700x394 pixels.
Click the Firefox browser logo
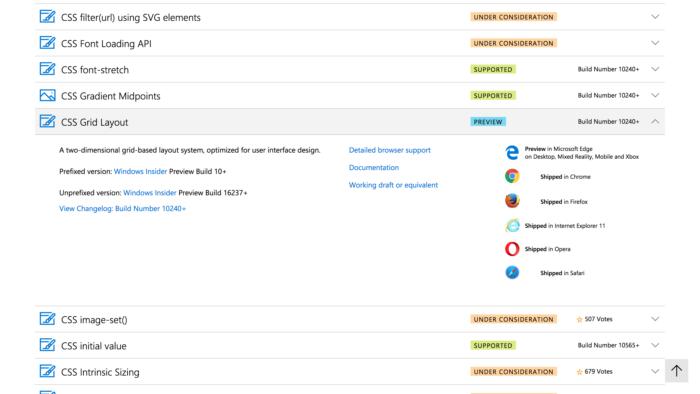point(512,201)
